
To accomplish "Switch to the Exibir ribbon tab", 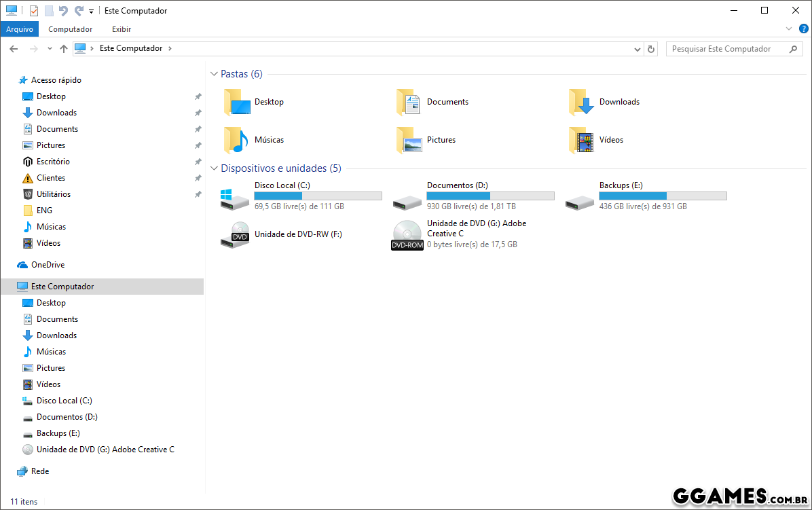I will [x=122, y=29].
